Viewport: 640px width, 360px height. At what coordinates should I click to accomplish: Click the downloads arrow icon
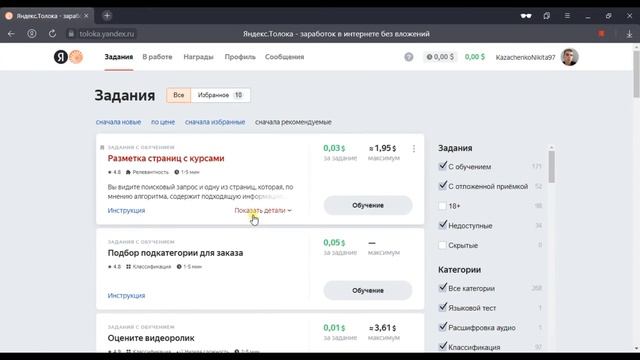pos(629,34)
